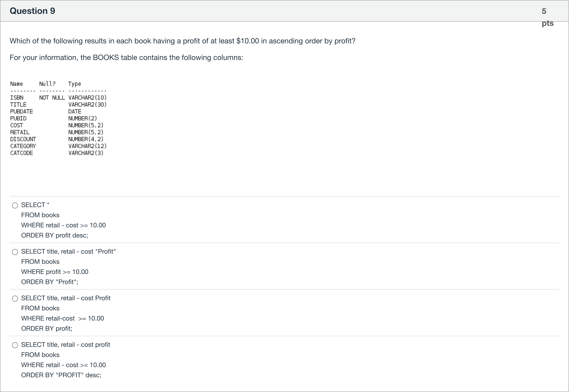Click 'ORDER BY profit desc;' answer text
This screenshot has height=392, width=569.
click(55, 235)
